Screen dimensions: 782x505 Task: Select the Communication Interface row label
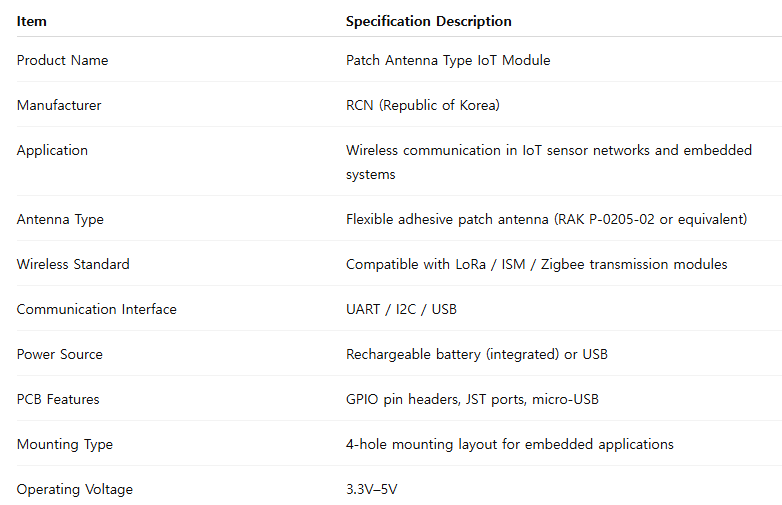96,309
